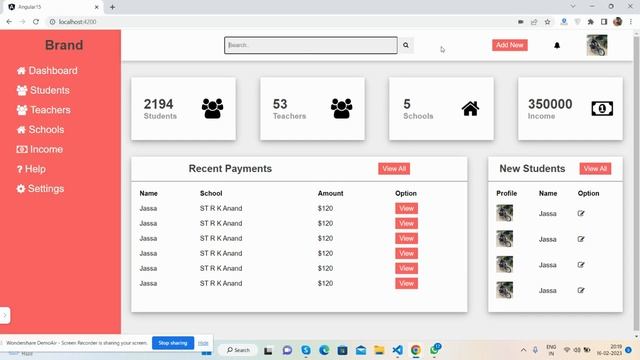
Task: Close the Angular15 tab
Action: click(97, 7)
